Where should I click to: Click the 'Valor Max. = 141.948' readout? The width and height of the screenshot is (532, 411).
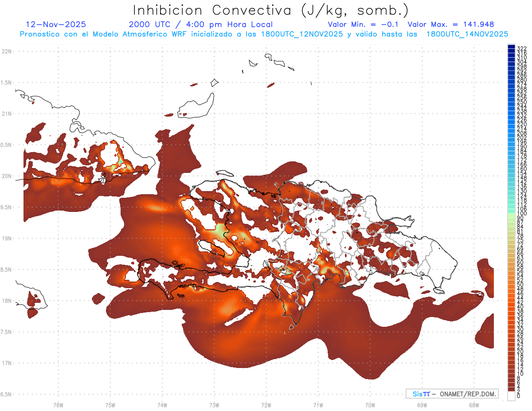451,24
